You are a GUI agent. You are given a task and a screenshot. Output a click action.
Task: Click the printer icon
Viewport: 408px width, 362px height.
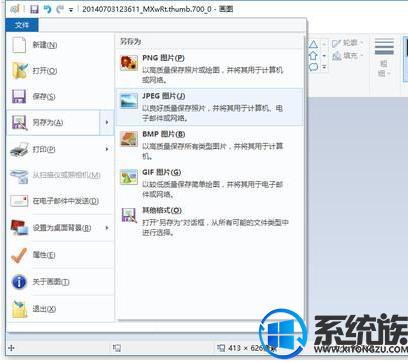pyautogui.click(x=19, y=149)
